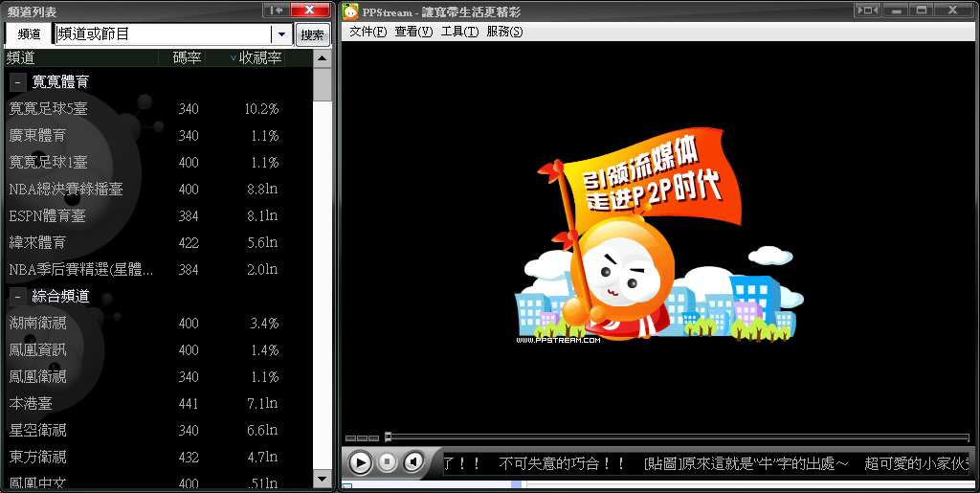Stop playback with the stop button
Image resolution: width=980 pixels, height=493 pixels.
[388, 462]
